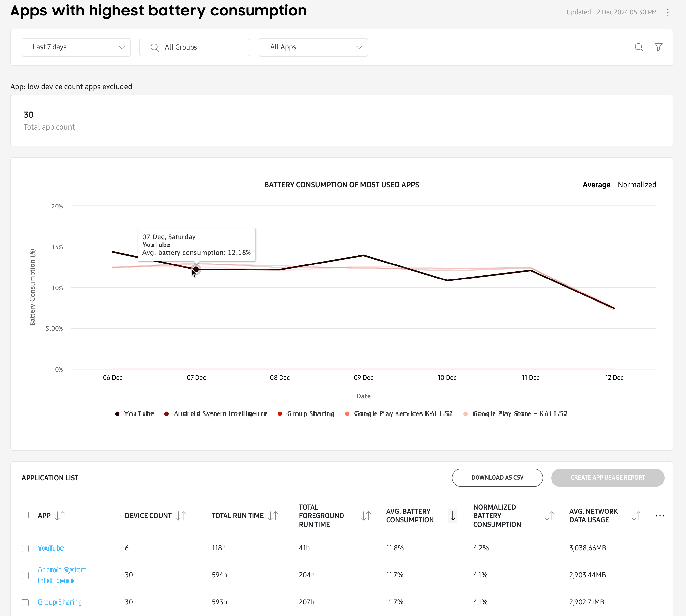Viewport: 686px width, 616px height.
Task: Click the YouTube app link in the list
Action: tap(51, 548)
